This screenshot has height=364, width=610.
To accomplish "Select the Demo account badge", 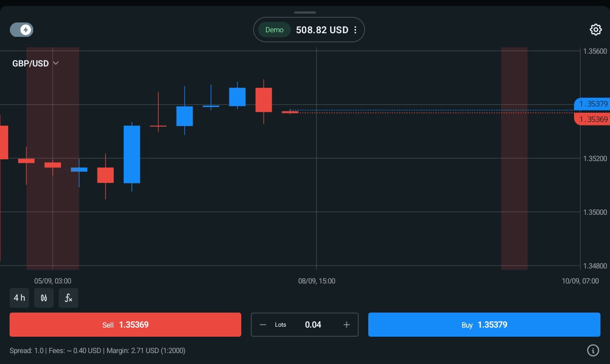I will (274, 30).
